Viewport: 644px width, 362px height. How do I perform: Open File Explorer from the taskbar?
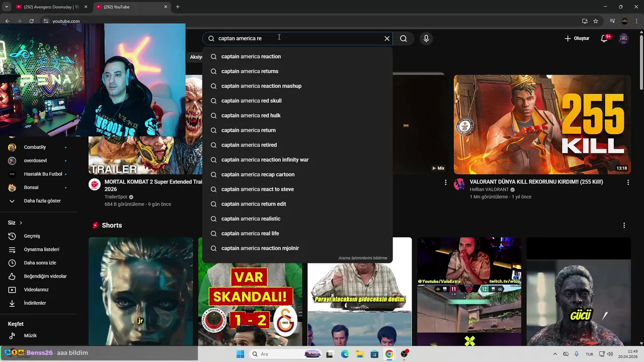(360, 354)
